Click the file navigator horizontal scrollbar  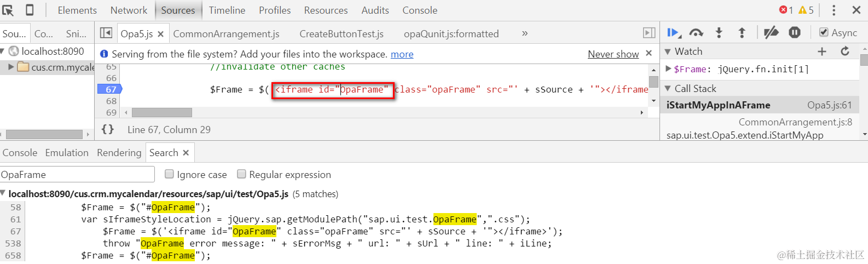(44, 134)
